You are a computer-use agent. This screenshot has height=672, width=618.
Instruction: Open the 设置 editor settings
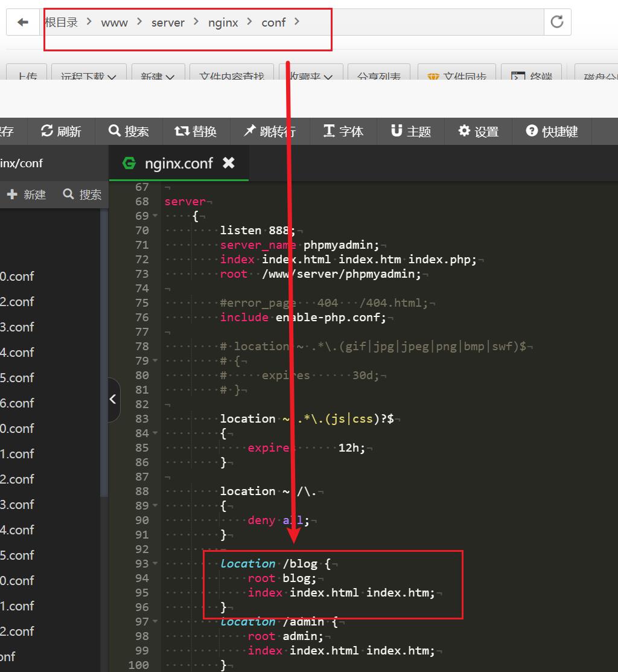pyautogui.click(x=479, y=131)
